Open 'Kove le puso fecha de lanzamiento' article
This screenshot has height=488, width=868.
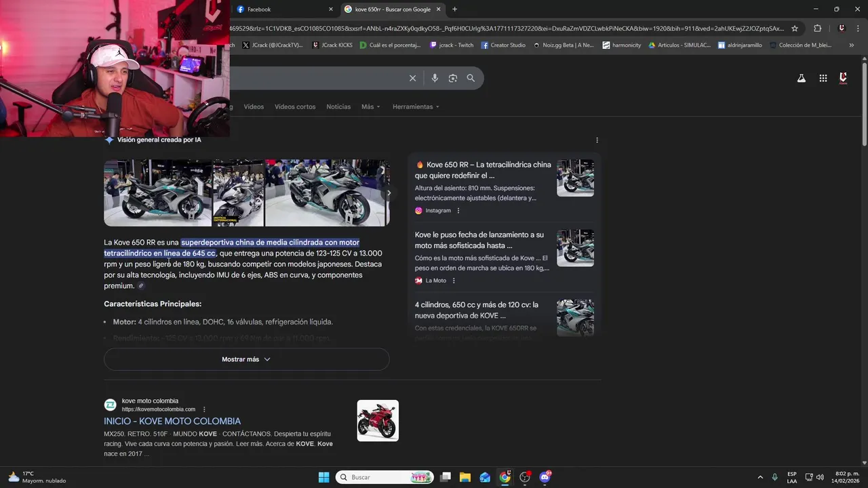479,240
